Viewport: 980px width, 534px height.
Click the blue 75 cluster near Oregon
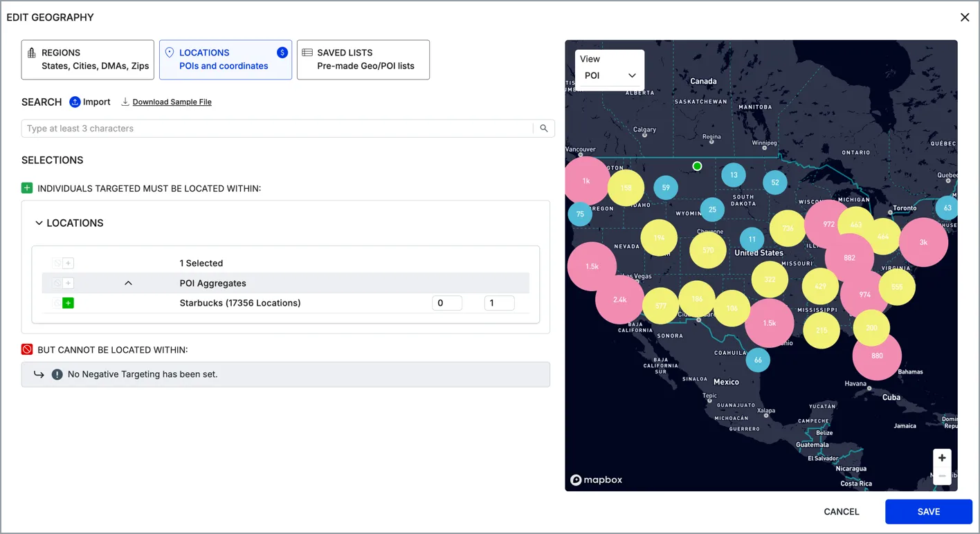click(580, 214)
